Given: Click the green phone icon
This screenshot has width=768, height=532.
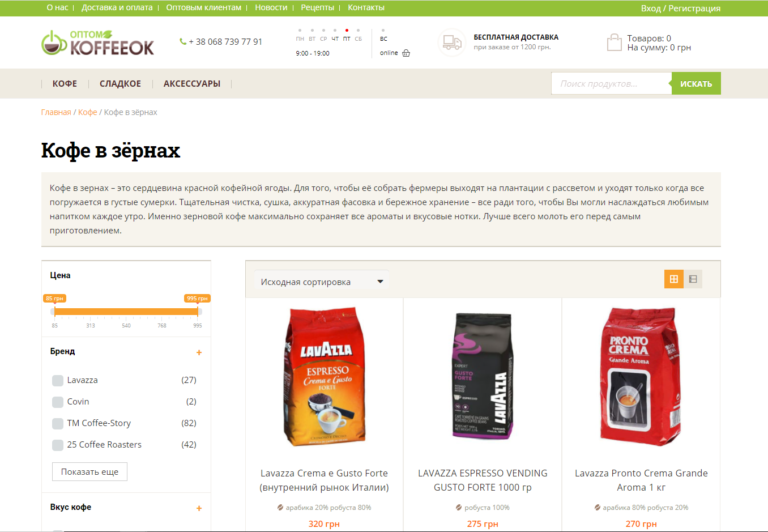Looking at the screenshot, I should coord(183,41).
